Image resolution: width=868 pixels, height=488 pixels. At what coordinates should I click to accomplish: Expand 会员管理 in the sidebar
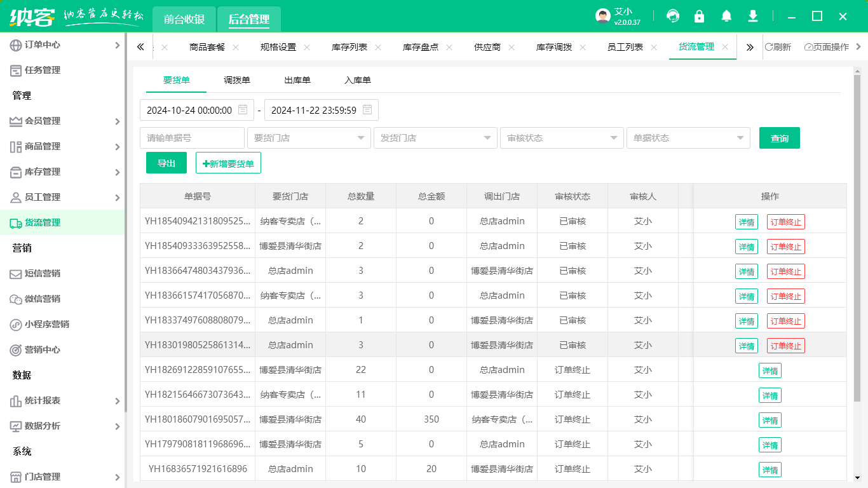click(x=64, y=121)
